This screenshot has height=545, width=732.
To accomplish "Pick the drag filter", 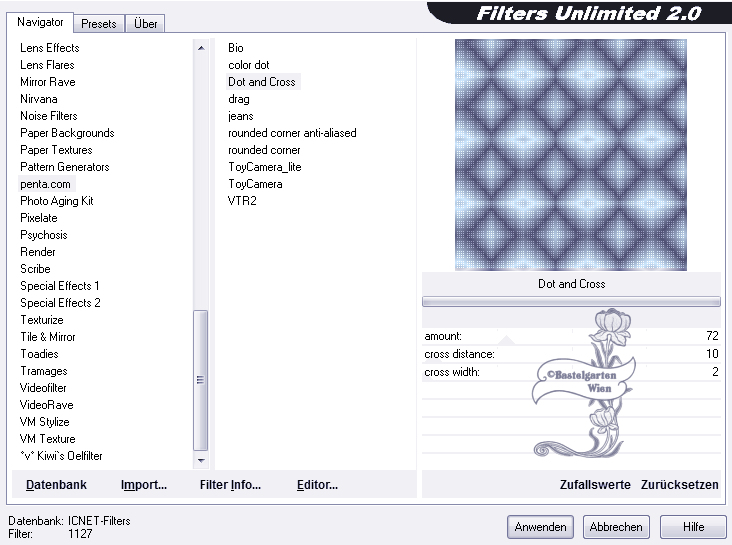I will 239,99.
